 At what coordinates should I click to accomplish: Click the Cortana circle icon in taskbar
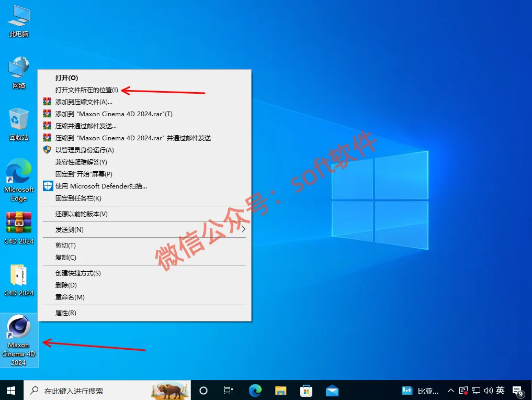203,391
